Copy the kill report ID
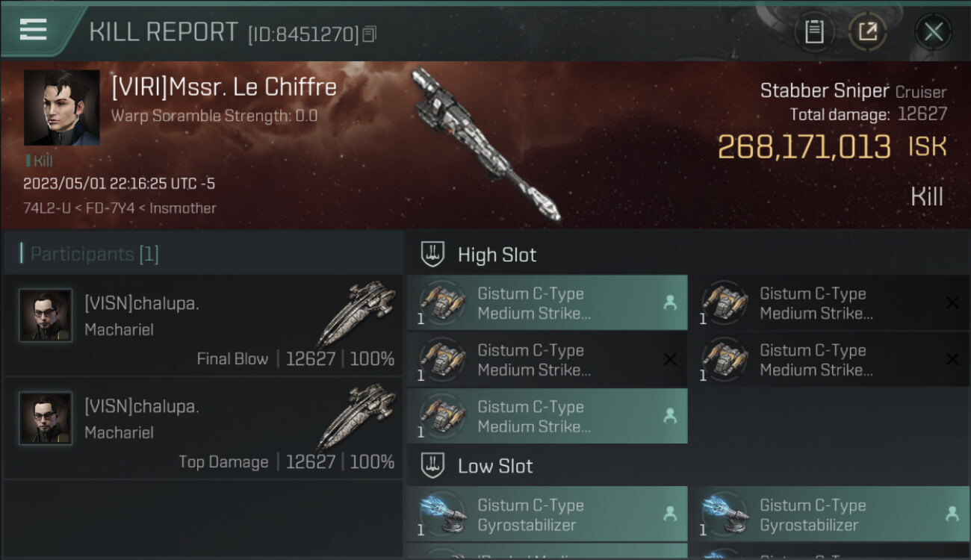This screenshot has height=560, width=971. (x=369, y=34)
